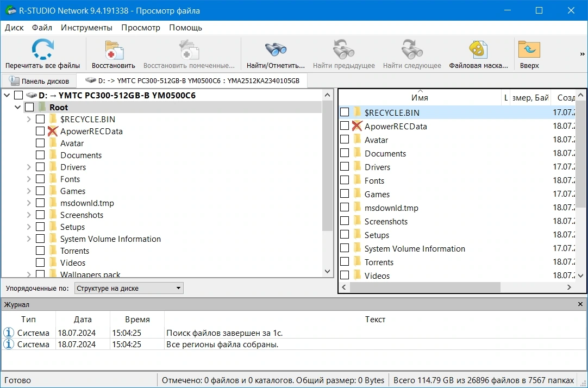Open the Просмотр menu

click(141, 27)
